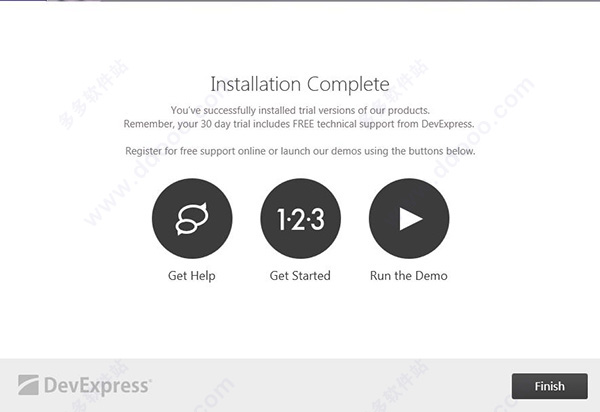Select the "Get Help" text label
This screenshot has width=600, height=412.
coord(192,276)
